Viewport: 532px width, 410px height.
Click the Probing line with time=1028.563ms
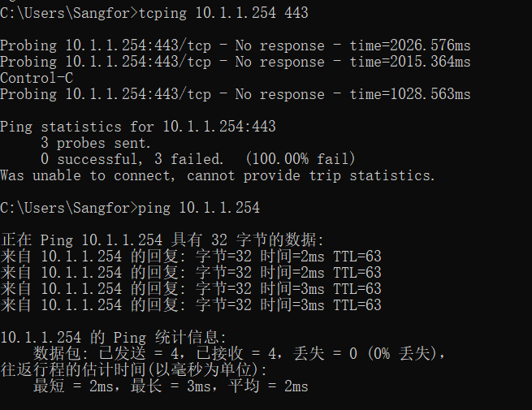pyautogui.click(x=235, y=95)
